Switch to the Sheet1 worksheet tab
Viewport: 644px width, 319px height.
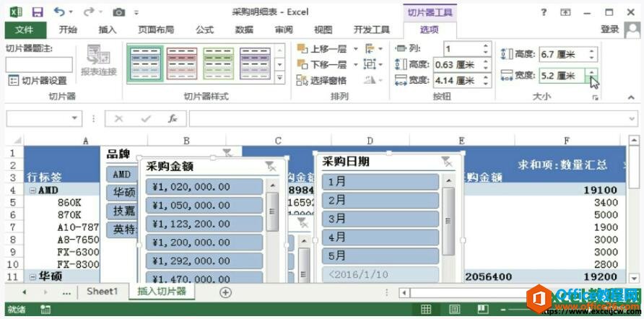[x=103, y=292]
